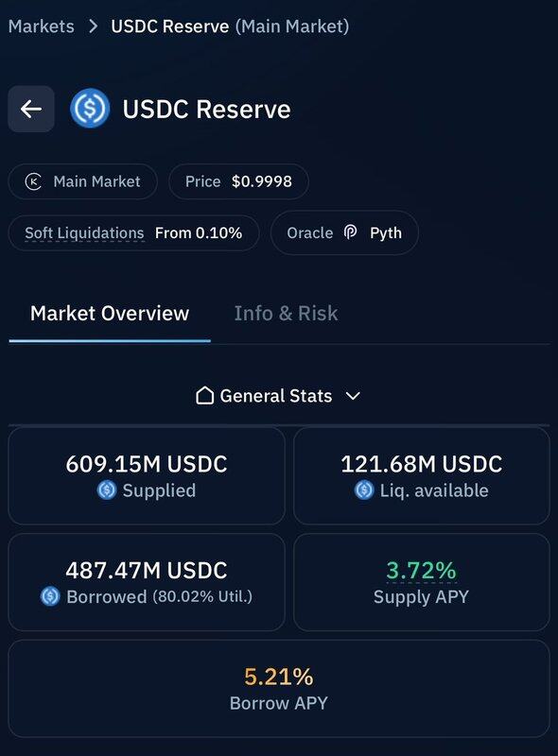Click the USDC icon next to Liq. available
The height and width of the screenshot is (756, 558).
pyautogui.click(x=364, y=490)
